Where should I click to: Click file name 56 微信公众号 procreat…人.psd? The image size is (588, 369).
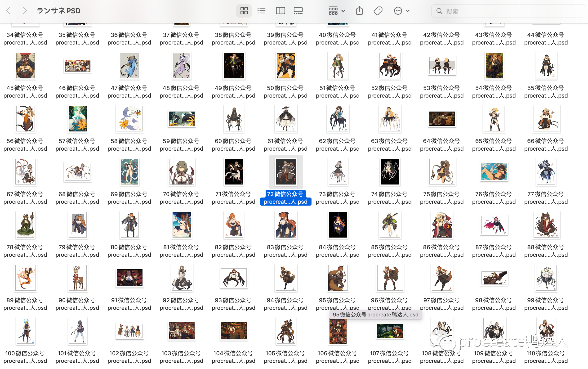pos(25,145)
